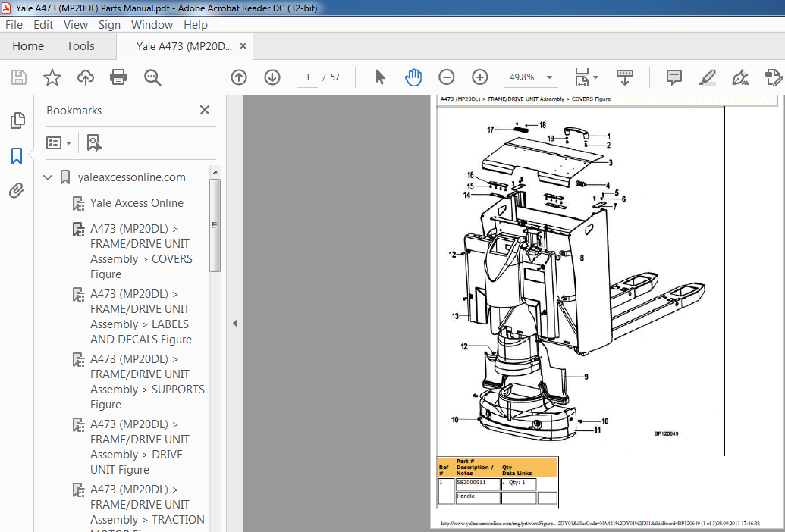This screenshot has width=785, height=532.
Task: Click the page number input field
Action: point(307,77)
